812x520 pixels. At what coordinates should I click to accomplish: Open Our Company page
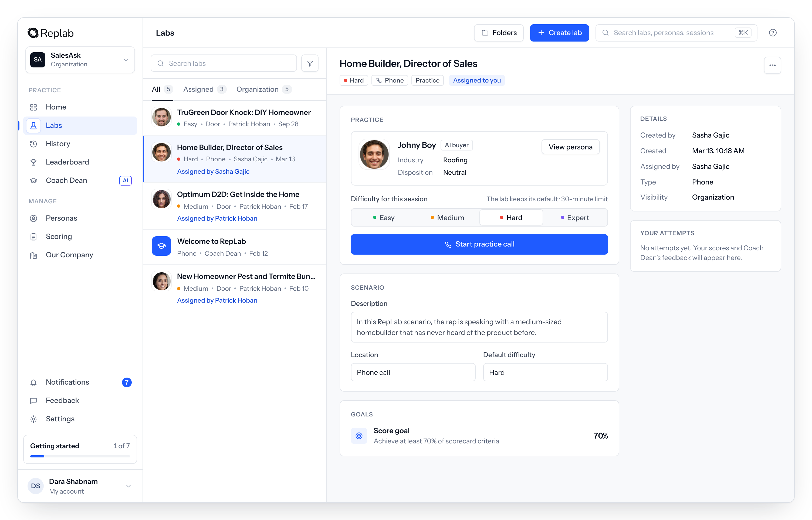pyautogui.click(x=80, y=255)
